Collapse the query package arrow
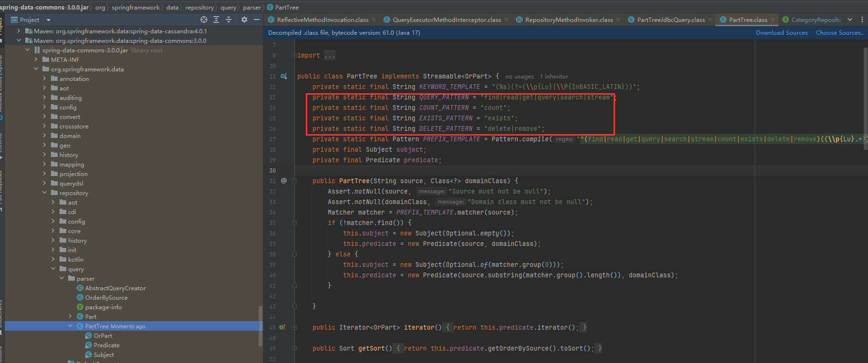The image size is (868, 363). [53, 269]
